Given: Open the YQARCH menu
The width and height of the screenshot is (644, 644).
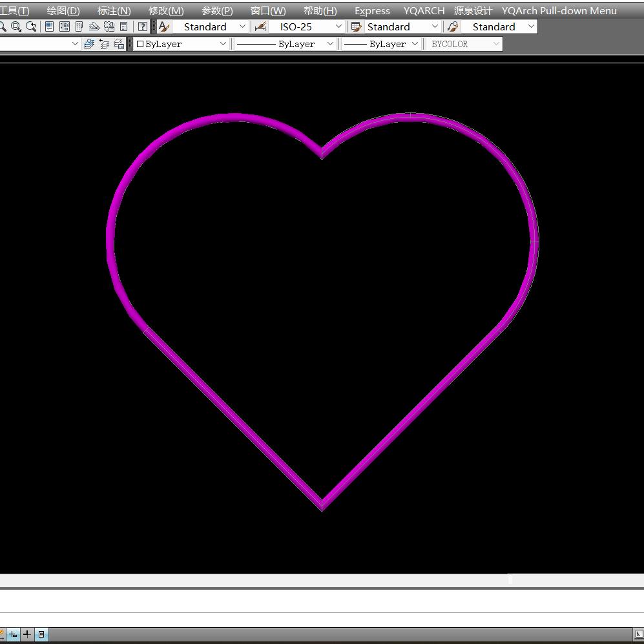Looking at the screenshot, I should click(x=424, y=10).
